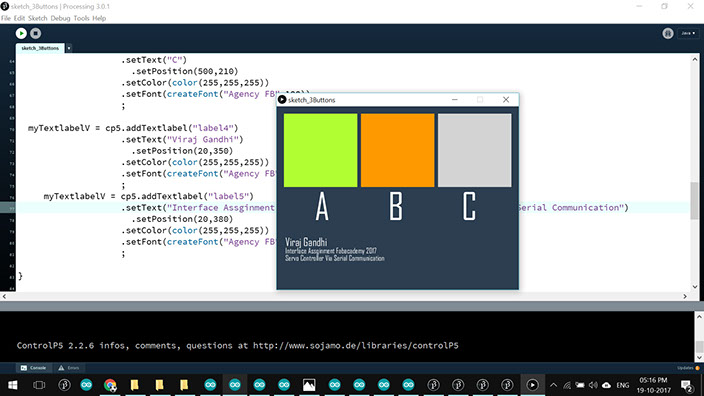This screenshot has height=396, width=704.
Task: Click the Servo Controller Via Serial Communication text
Action: coord(334,259)
